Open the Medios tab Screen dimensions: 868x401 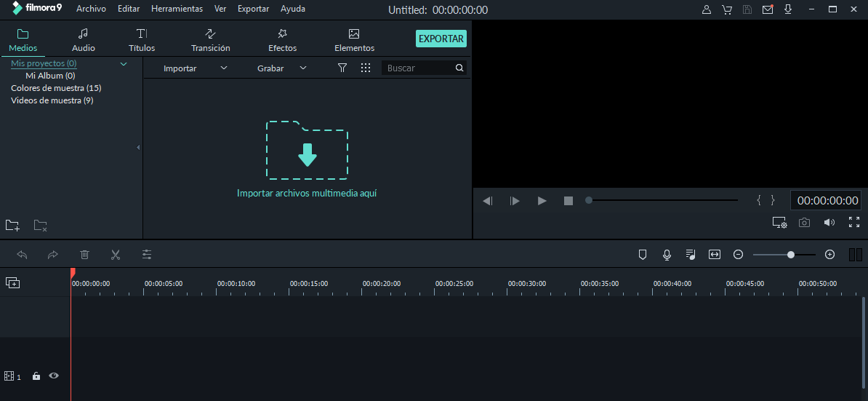[x=23, y=41]
